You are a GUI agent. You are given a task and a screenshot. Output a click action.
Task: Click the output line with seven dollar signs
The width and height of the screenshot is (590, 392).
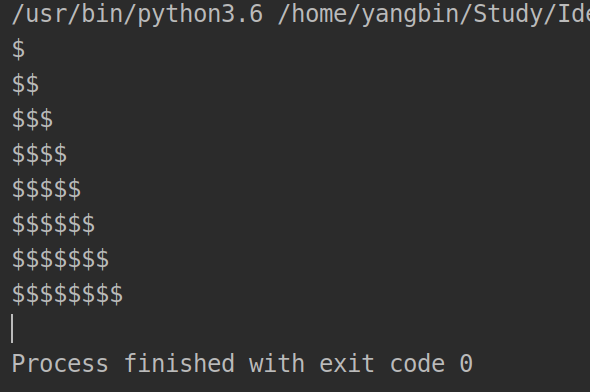tap(60, 259)
